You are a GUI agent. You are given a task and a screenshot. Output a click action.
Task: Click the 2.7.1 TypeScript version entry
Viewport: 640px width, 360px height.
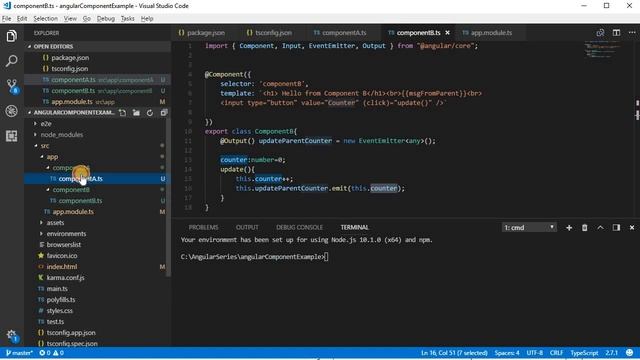(611, 353)
